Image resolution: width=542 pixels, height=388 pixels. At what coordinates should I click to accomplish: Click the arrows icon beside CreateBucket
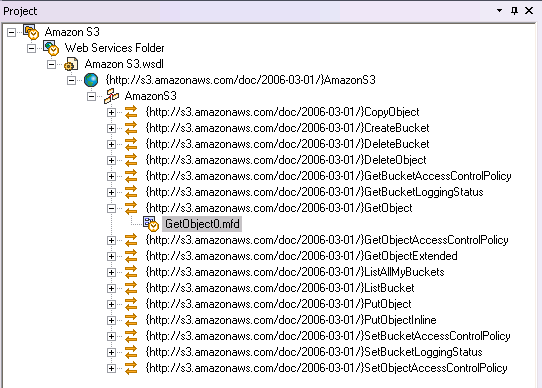click(131, 128)
